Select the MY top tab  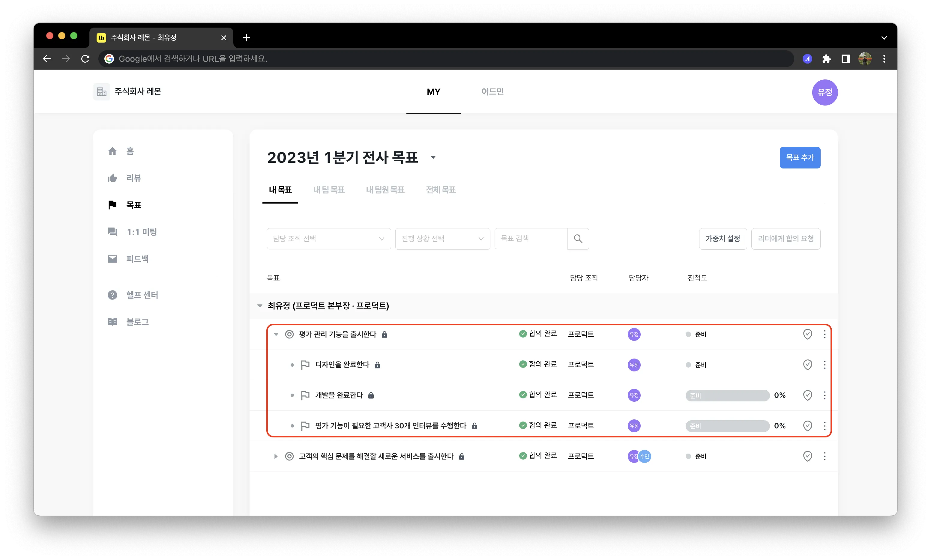coord(433,92)
